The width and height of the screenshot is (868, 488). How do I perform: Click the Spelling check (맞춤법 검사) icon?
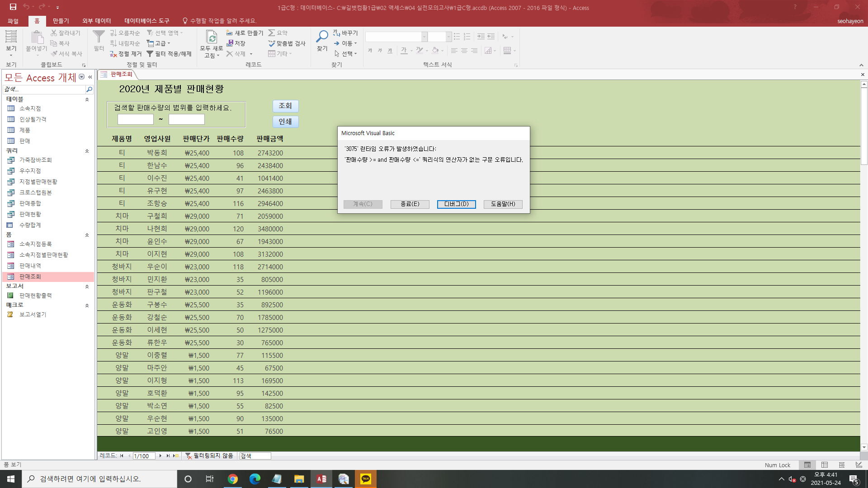[272, 43]
